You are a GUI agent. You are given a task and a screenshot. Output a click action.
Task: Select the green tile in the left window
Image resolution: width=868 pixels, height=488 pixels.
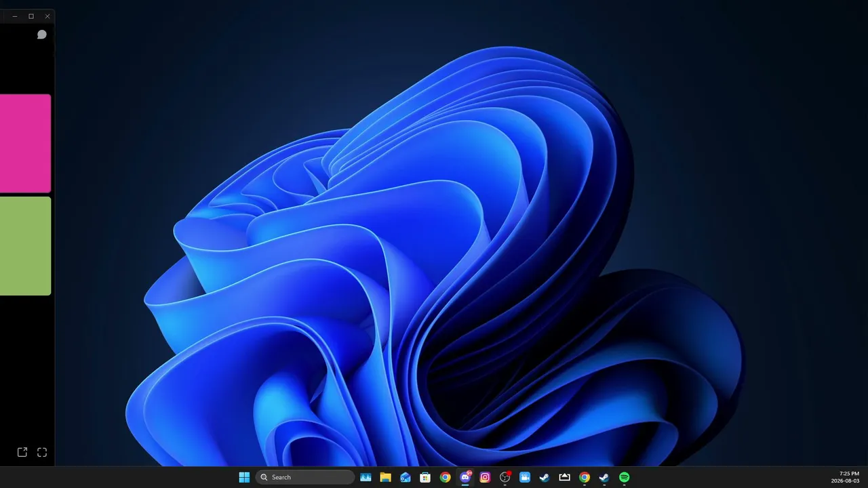(25, 246)
